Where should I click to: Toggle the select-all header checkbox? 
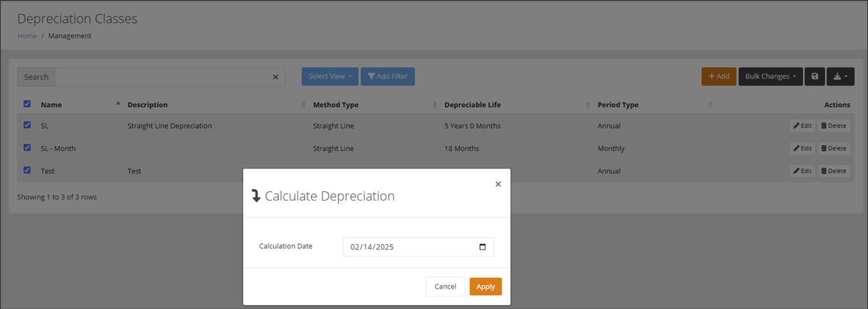27,104
